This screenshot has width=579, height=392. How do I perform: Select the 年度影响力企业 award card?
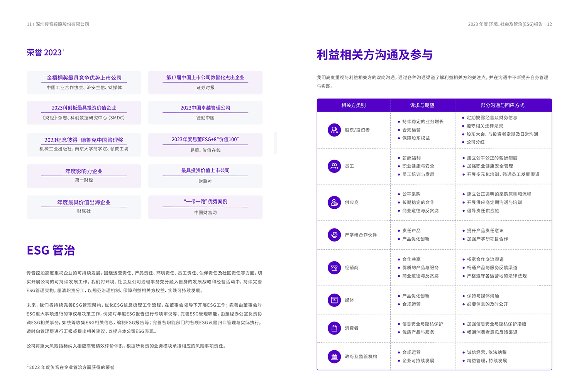(84, 176)
